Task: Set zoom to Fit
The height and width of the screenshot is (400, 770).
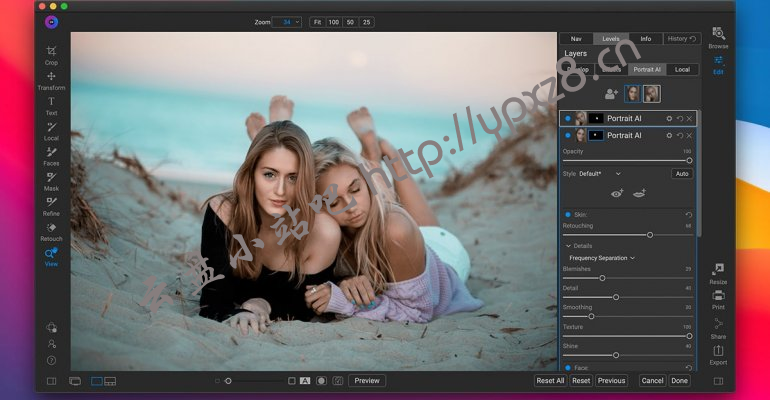Action: point(317,22)
